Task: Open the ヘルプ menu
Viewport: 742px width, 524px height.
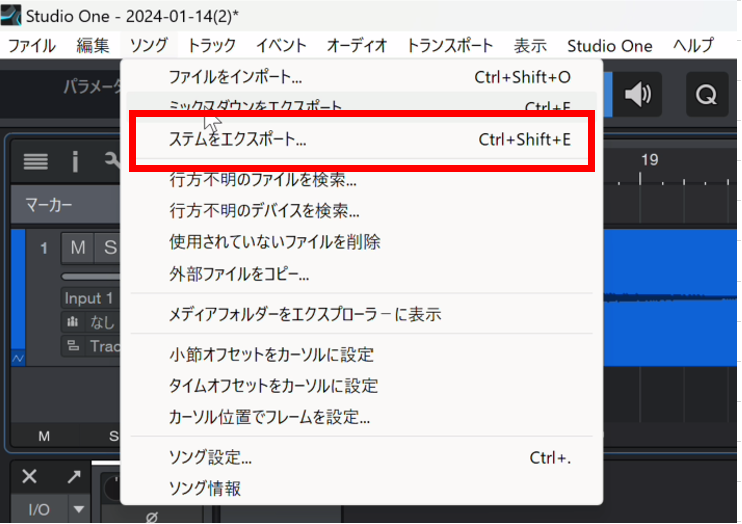Action: click(x=693, y=46)
